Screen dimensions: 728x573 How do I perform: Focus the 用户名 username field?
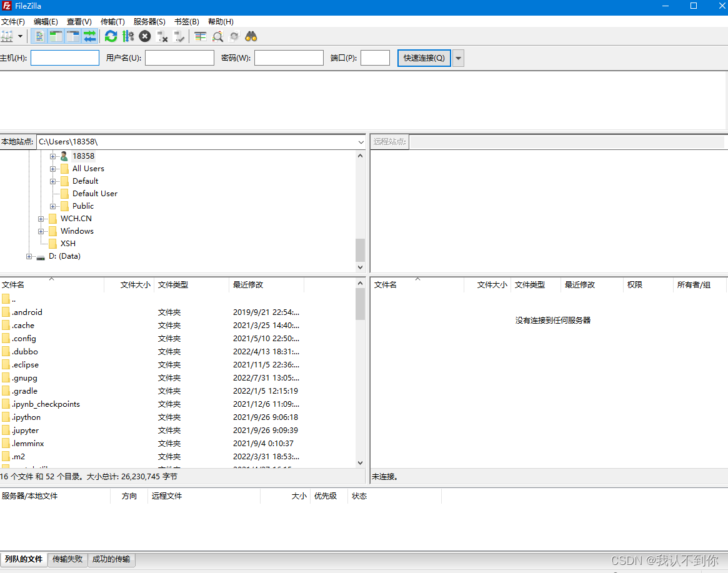[179, 58]
